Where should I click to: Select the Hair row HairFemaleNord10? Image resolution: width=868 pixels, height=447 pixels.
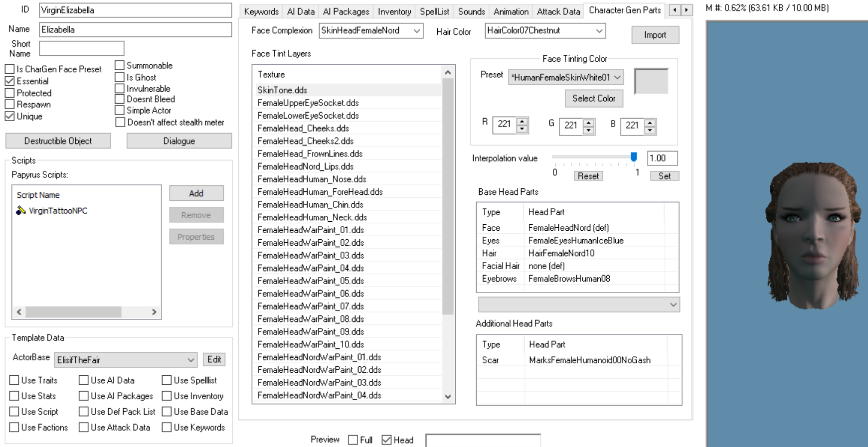577,253
